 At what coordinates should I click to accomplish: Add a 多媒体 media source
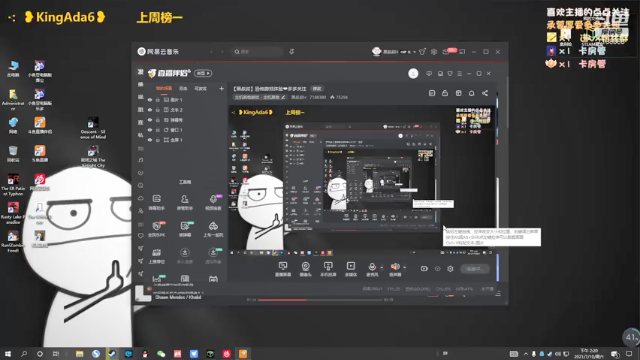[x=351, y=269]
